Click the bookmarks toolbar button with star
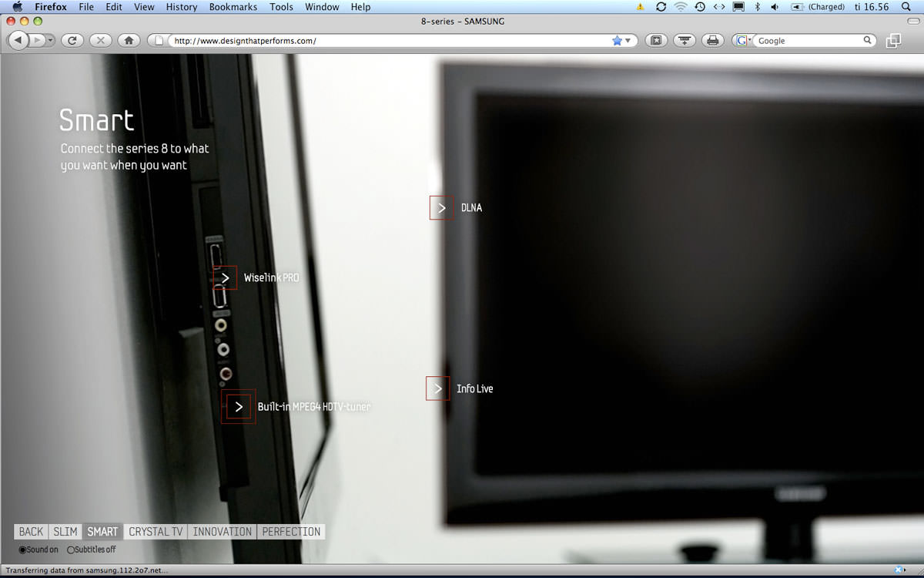The height and width of the screenshot is (578, 924). (x=656, y=40)
